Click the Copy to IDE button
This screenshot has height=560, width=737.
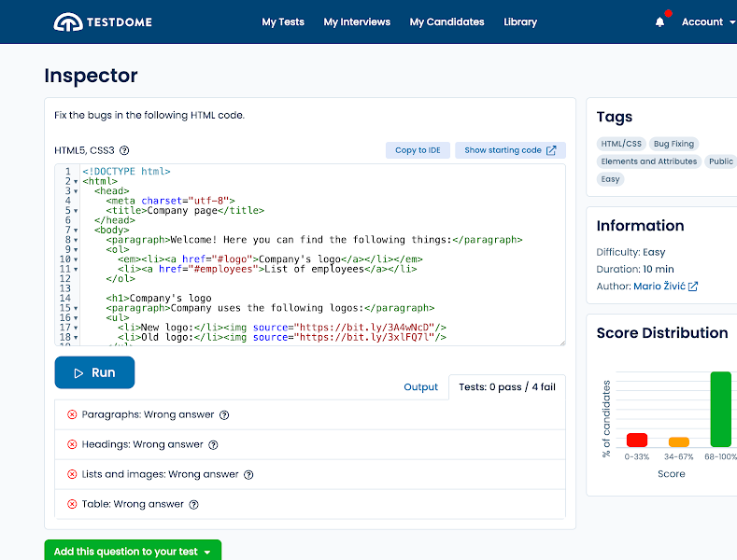click(418, 150)
